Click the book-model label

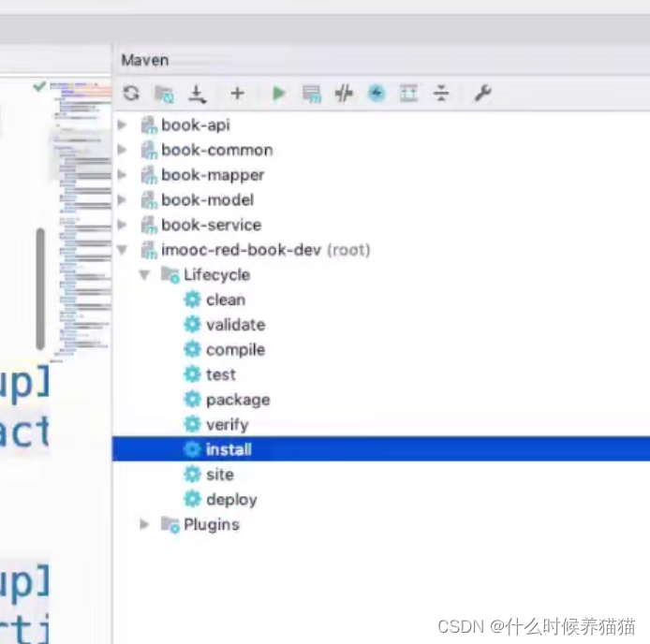click(207, 200)
